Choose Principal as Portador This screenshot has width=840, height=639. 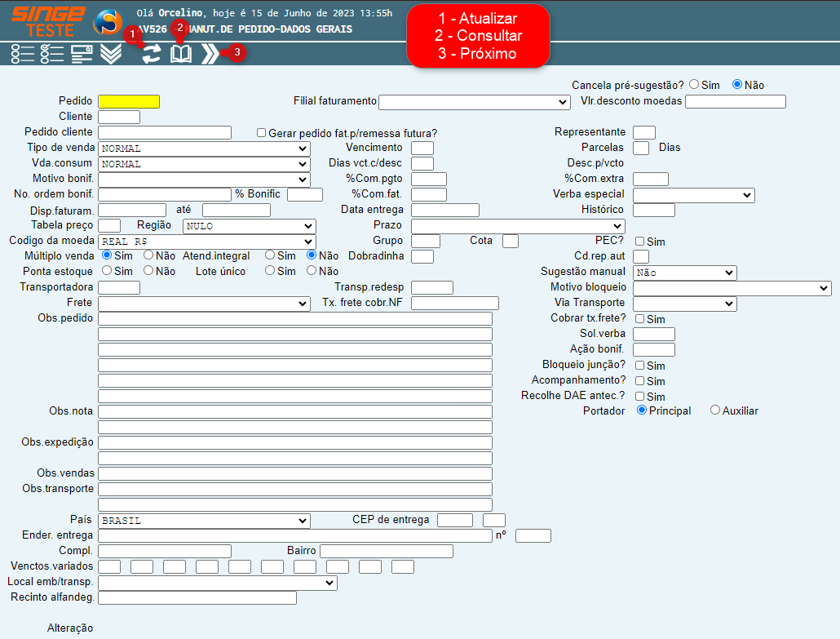click(642, 410)
